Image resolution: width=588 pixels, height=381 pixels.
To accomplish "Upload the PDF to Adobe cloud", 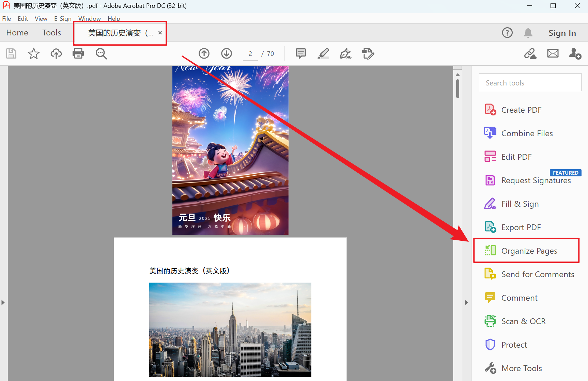I will coord(56,53).
